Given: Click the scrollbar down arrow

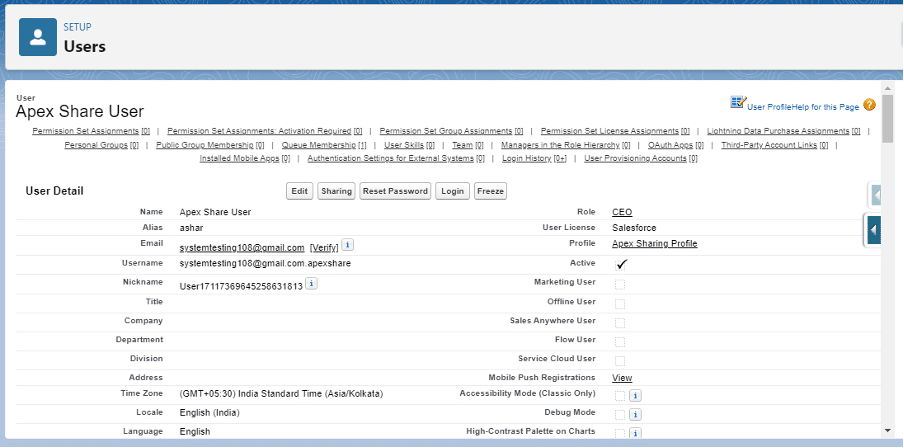Looking at the screenshot, I should (887, 430).
